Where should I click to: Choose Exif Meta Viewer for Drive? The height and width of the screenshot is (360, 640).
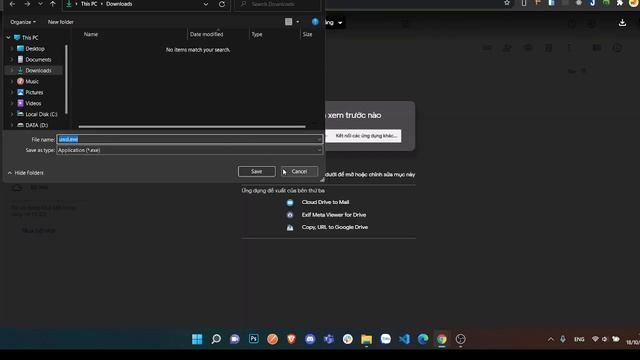[333, 215]
